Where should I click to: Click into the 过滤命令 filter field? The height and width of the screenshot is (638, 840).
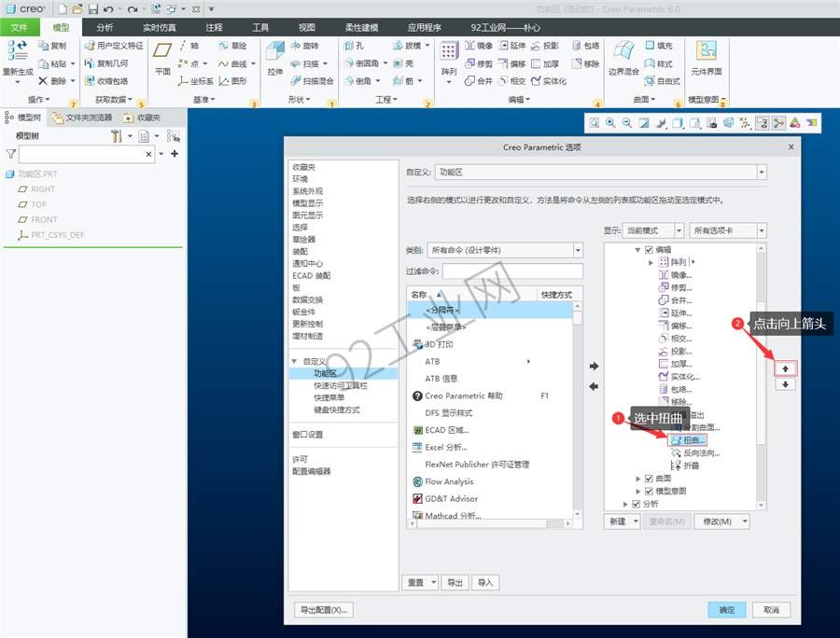point(512,270)
